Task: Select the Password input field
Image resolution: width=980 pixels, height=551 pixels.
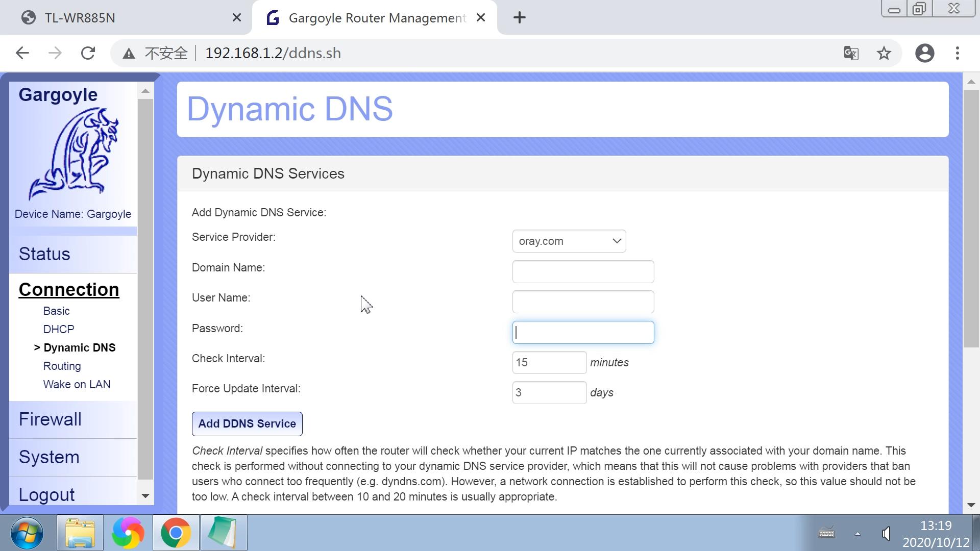Action: 583,332
